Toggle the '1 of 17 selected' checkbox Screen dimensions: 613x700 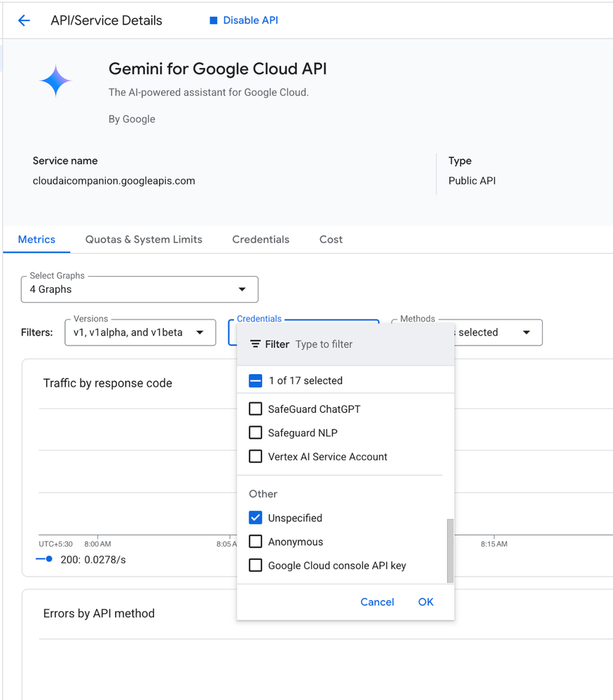(x=256, y=380)
